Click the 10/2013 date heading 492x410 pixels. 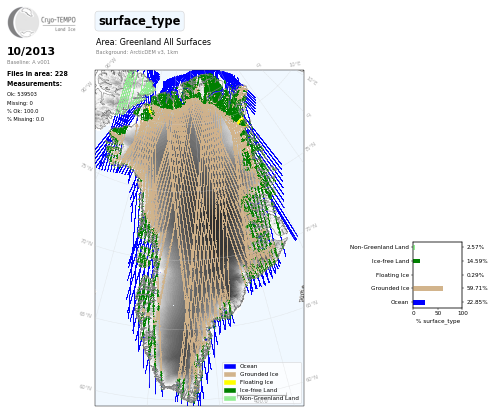click(x=31, y=51)
